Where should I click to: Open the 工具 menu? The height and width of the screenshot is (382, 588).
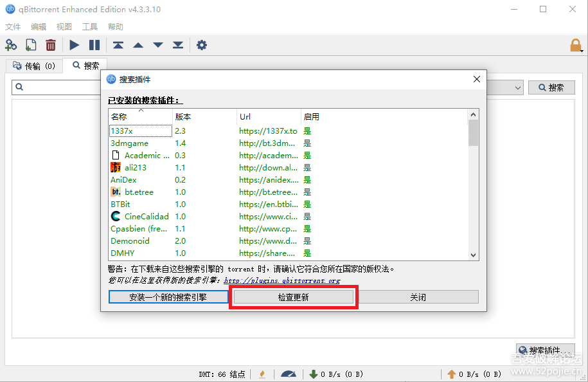(x=89, y=26)
